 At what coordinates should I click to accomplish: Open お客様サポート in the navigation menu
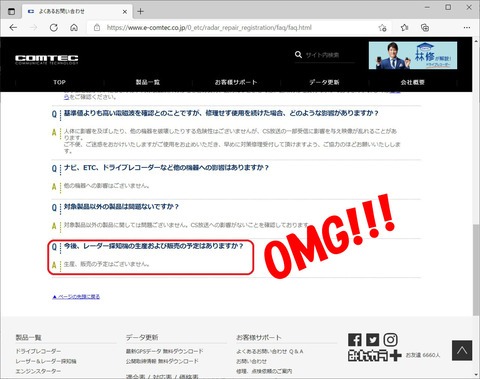236,82
